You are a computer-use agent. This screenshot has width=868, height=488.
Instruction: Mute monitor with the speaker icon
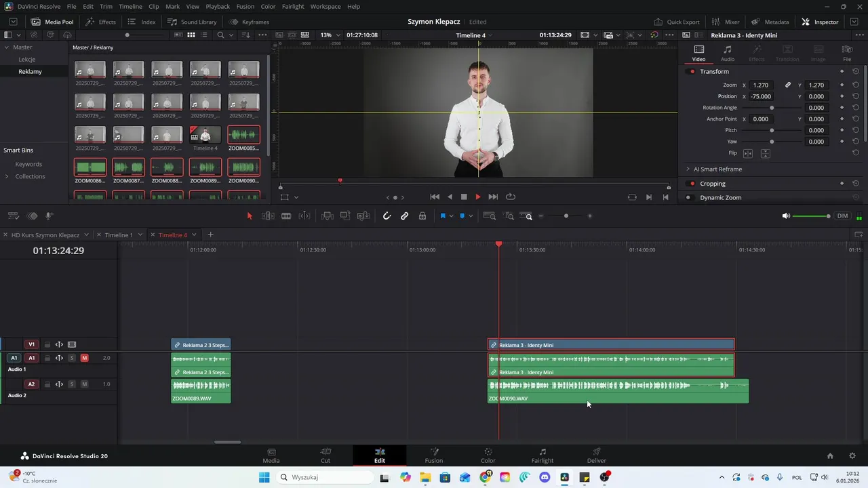pos(786,216)
